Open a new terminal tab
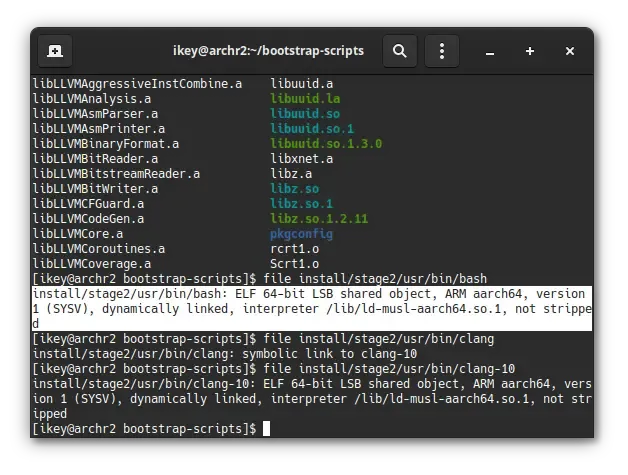This screenshot has height=475, width=628. point(55,51)
